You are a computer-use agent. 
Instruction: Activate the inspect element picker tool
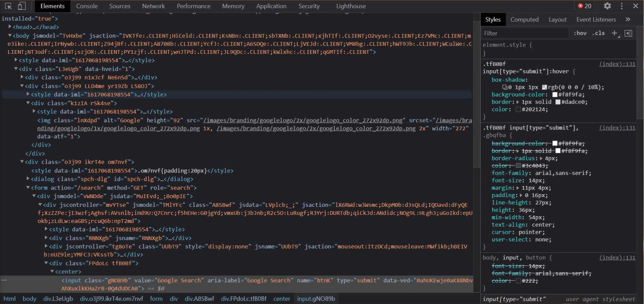click(x=8, y=6)
